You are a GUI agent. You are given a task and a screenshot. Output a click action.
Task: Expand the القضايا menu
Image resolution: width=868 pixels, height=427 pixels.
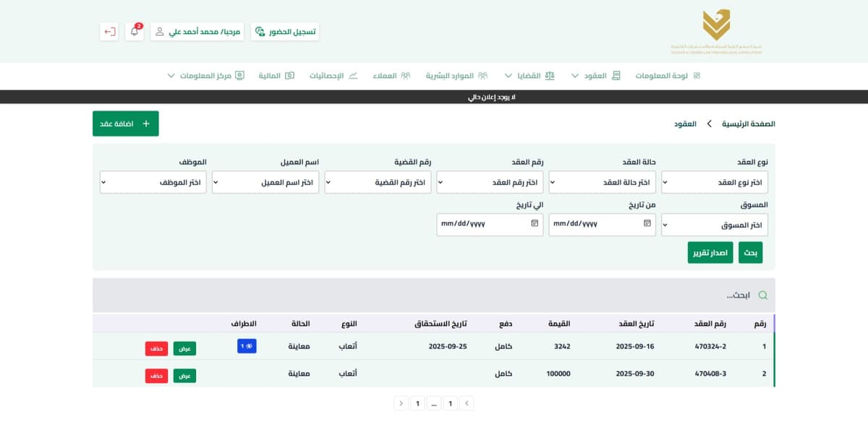(529, 76)
